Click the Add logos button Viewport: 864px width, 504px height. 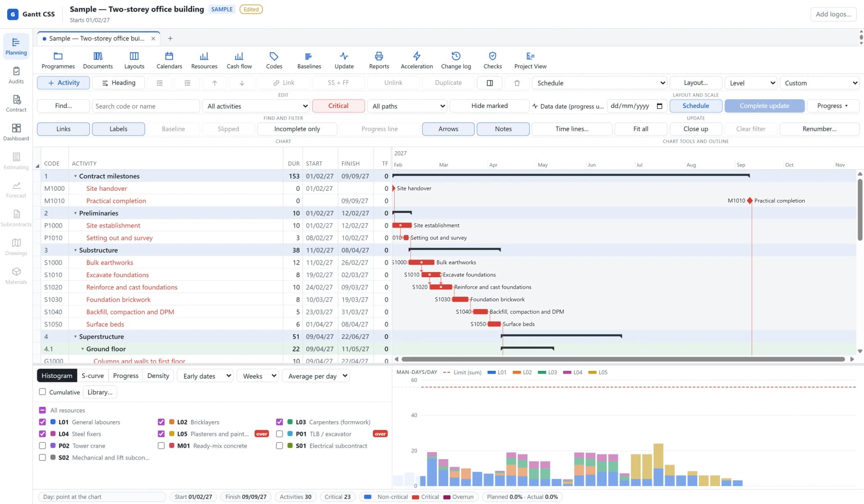click(x=833, y=14)
